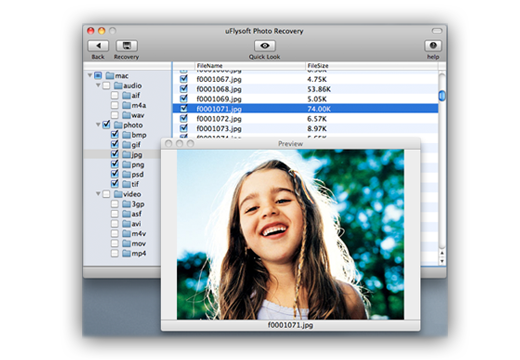Uncheck the psd checkbox
The width and height of the screenshot is (520, 360).
pyautogui.click(x=115, y=174)
